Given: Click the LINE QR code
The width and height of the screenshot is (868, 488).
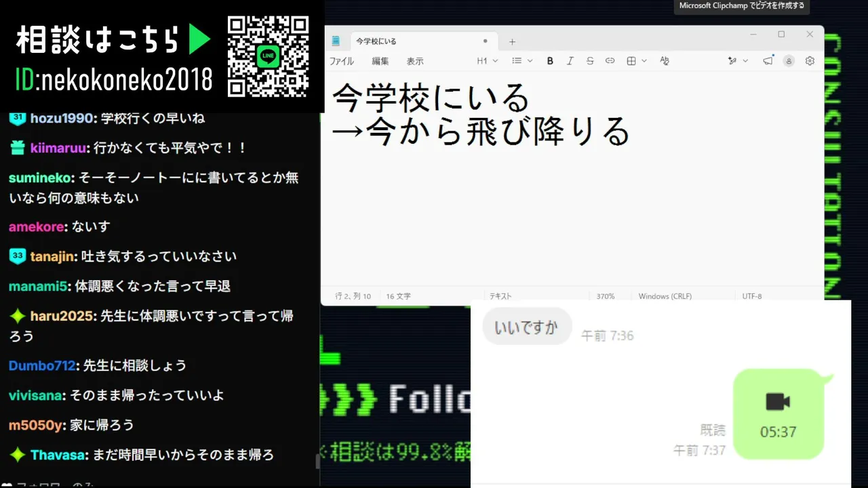Looking at the screenshot, I should point(269,56).
